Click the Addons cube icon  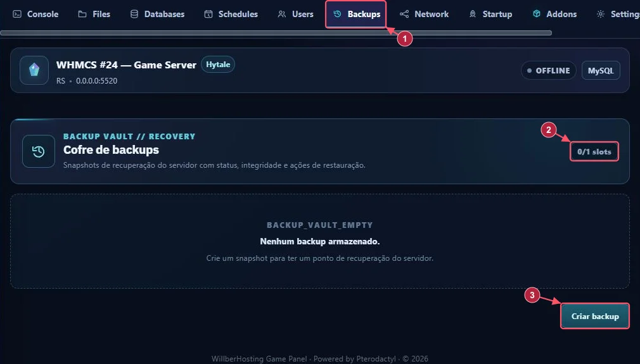pos(537,14)
